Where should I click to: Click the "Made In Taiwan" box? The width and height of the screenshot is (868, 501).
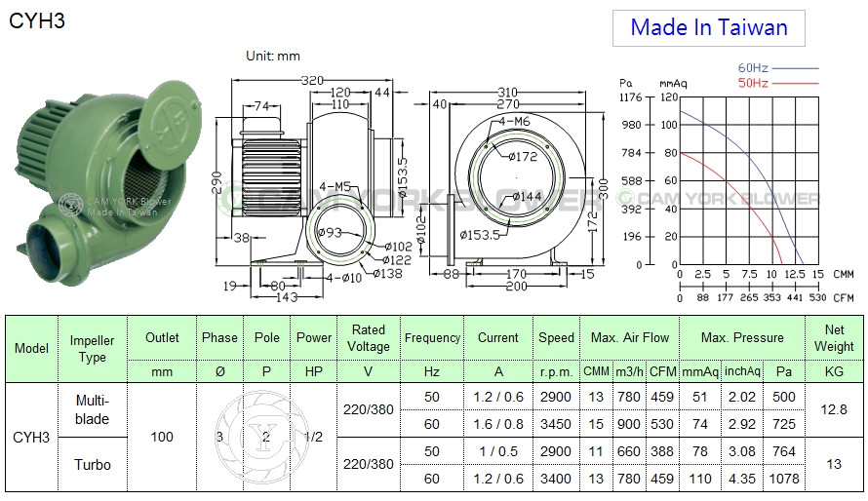pos(709,27)
